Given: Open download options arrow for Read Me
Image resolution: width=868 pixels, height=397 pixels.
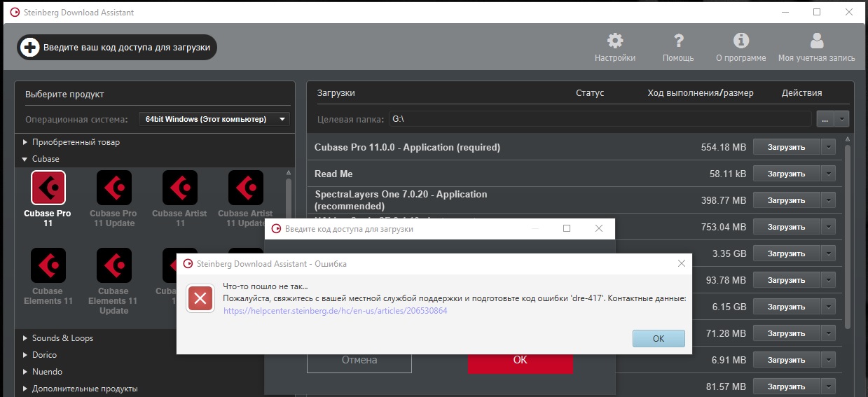Looking at the screenshot, I should pos(829,174).
